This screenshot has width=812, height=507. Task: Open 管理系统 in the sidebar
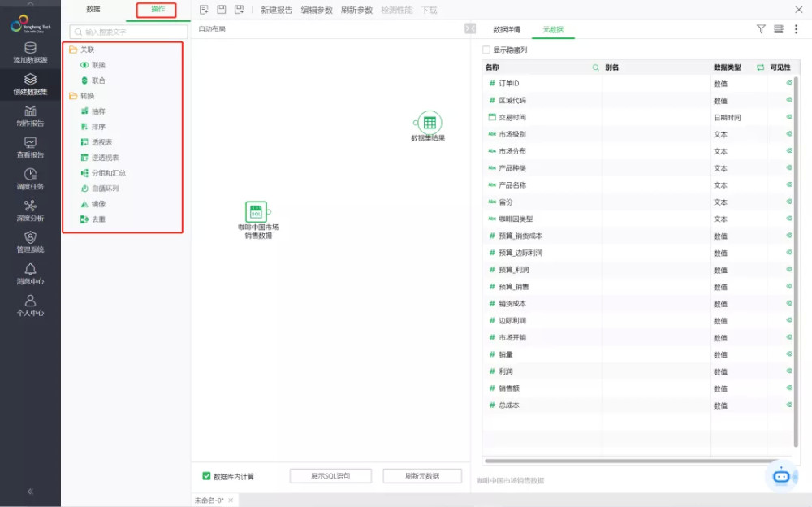point(30,243)
